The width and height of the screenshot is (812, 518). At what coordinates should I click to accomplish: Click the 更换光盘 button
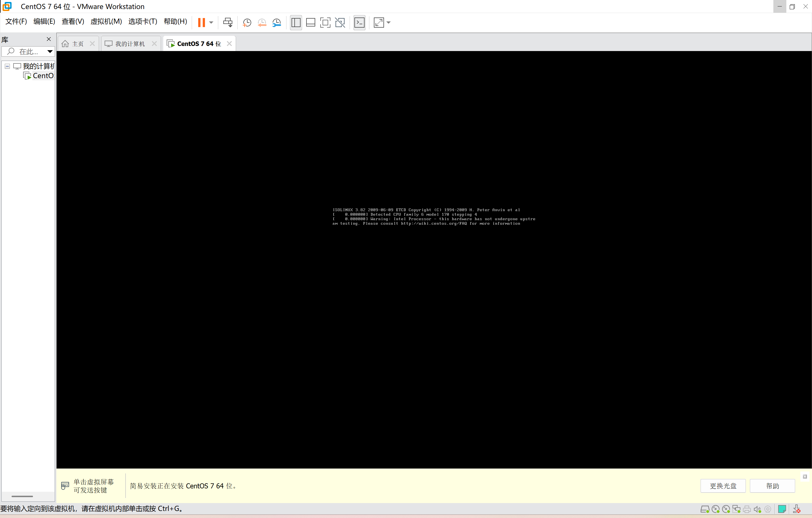click(x=723, y=486)
